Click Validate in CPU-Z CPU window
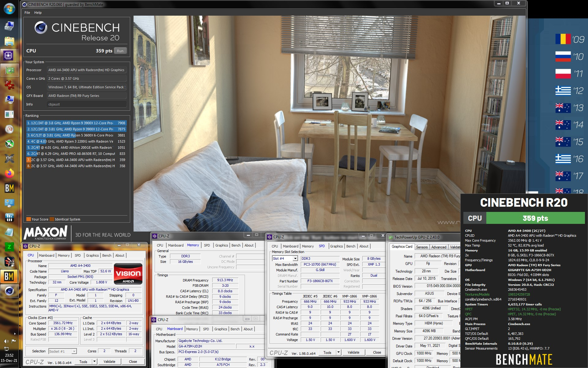 coord(109,362)
